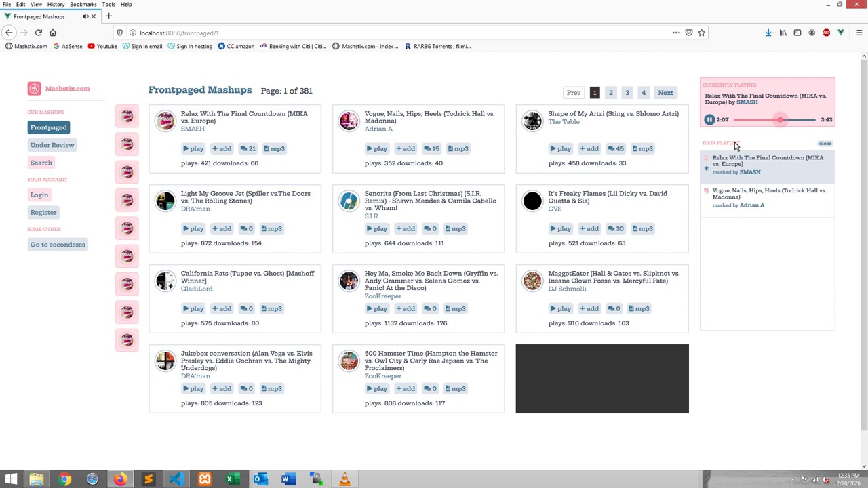Open Excel from the taskbar
This screenshot has height=488, width=868.
pyautogui.click(x=232, y=480)
